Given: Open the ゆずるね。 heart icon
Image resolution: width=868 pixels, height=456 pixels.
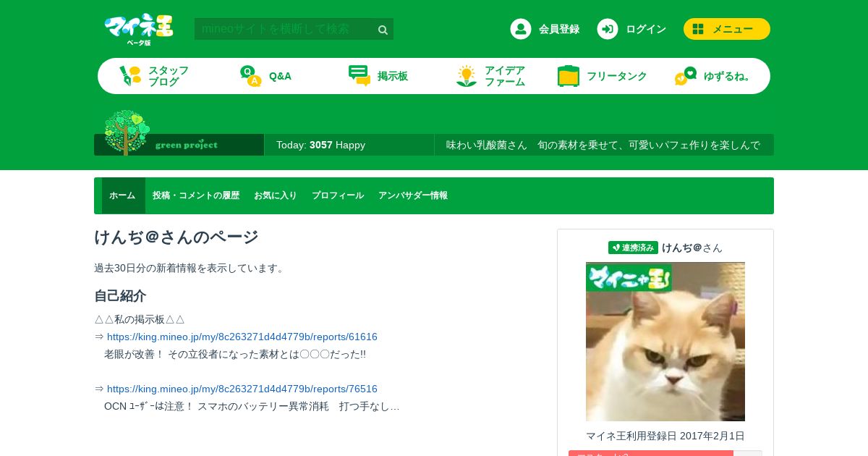Looking at the screenshot, I should click(686, 76).
